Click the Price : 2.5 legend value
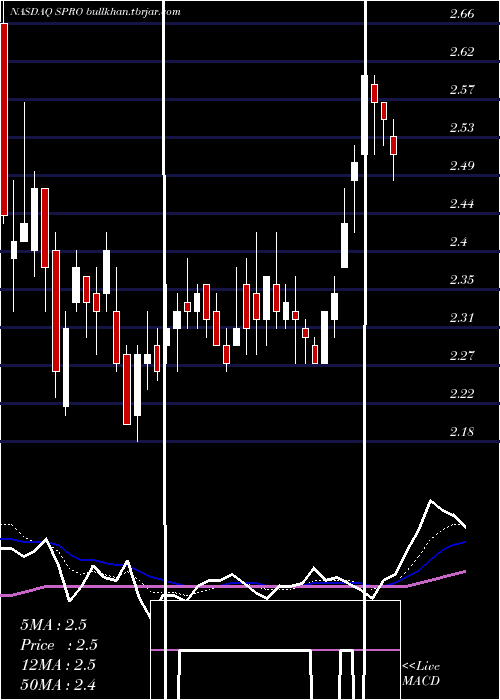Screen dimensions: 500x700 tap(59, 645)
